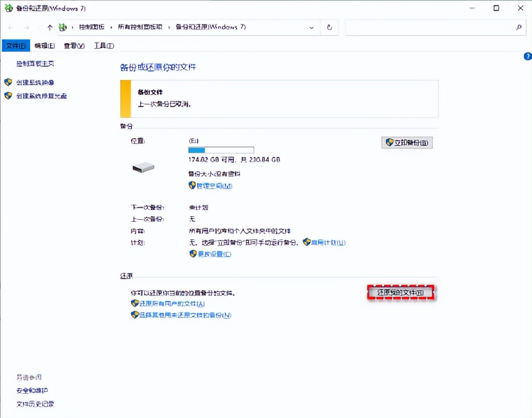This screenshot has width=532, height=418.
Task: Click the Refresh icon in the address bar
Action: point(329,27)
